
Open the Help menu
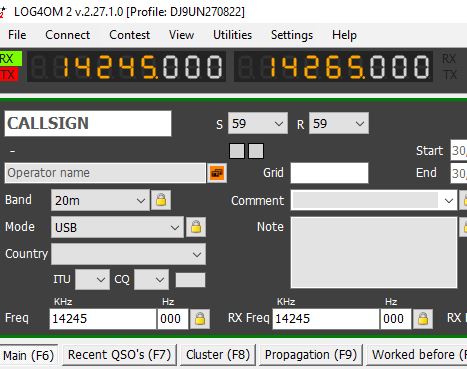coord(344,35)
